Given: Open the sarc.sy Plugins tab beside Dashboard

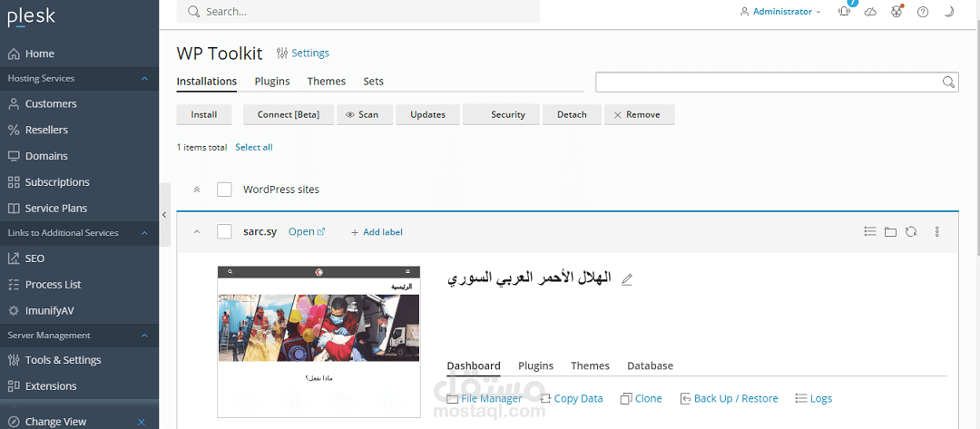Looking at the screenshot, I should (535, 366).
